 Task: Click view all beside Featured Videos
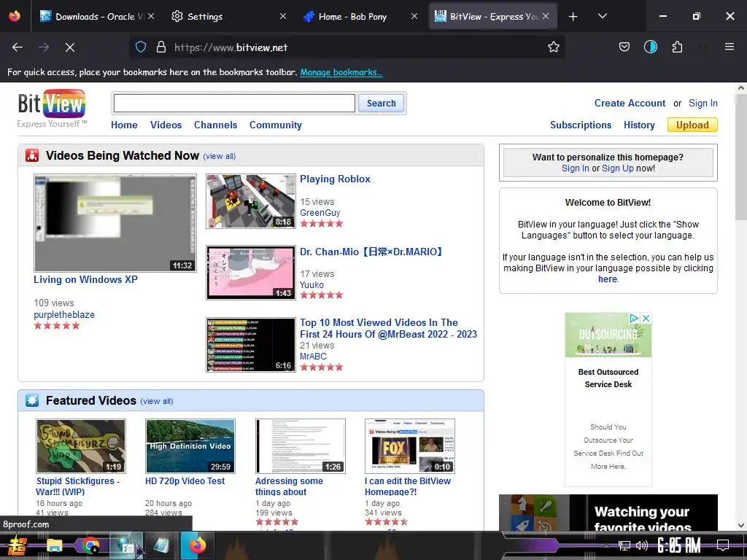coord(156,402)
